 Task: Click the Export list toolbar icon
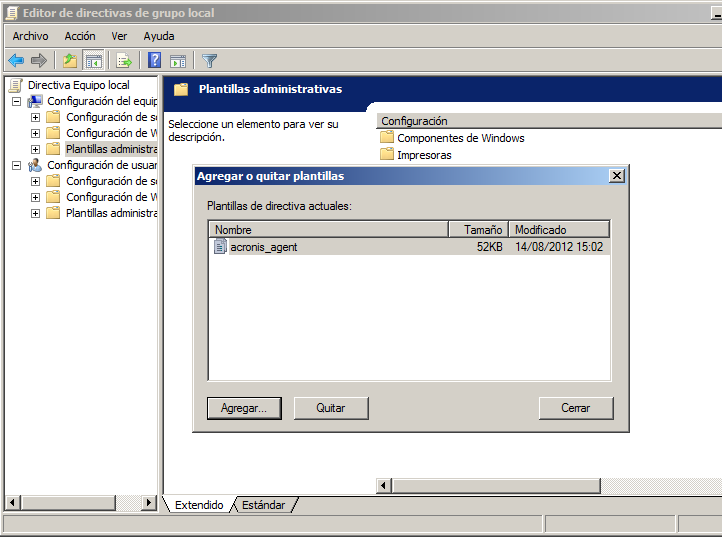click(x=124, y=60)
